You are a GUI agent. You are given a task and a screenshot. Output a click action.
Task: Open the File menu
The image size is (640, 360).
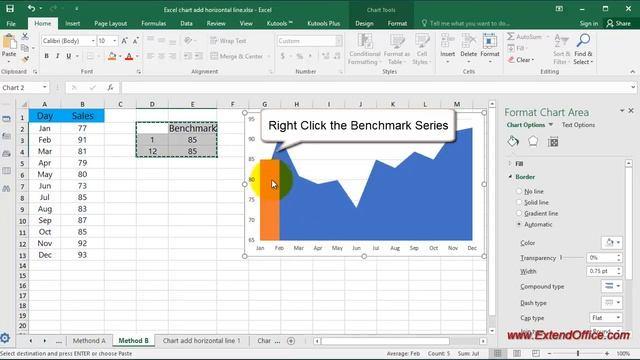[x=11, y=23]
